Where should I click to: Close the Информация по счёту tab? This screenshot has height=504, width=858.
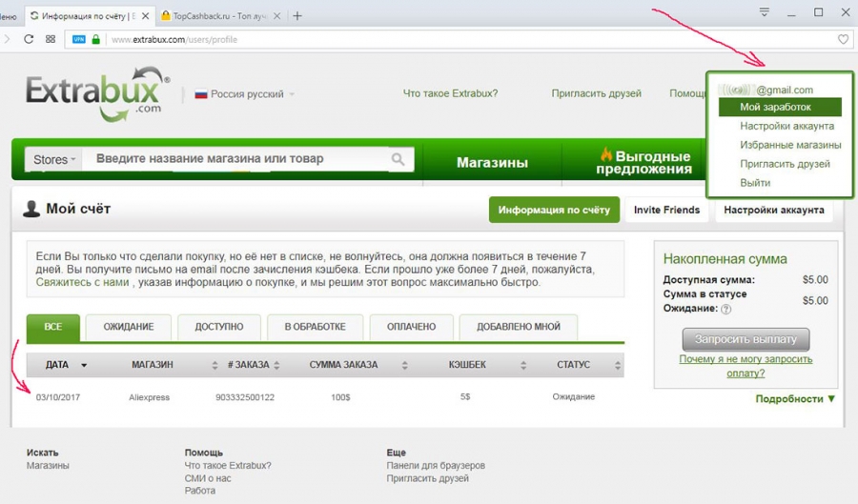click(145, 16)
